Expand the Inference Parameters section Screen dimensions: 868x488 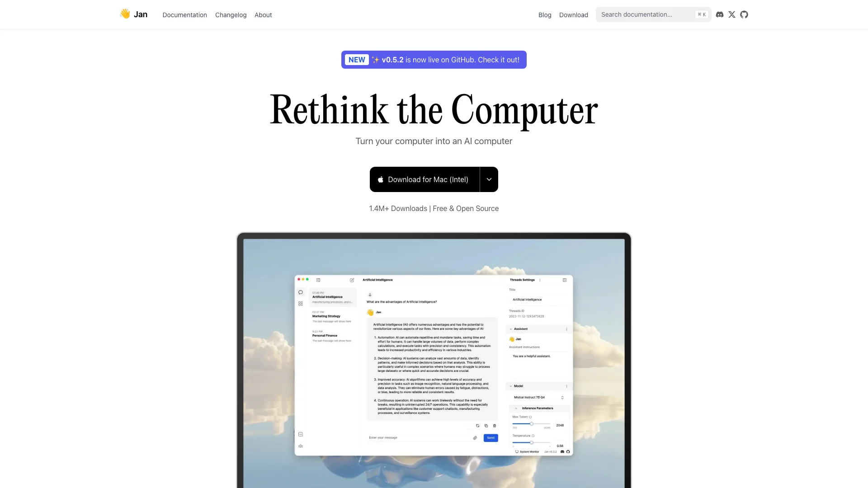(515, 408)
